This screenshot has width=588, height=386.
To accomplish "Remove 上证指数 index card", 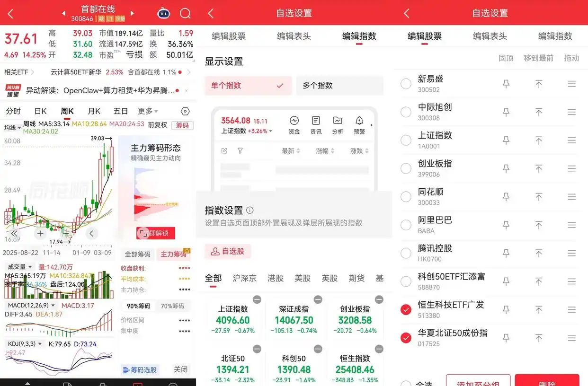I will [x=257, y=299].
